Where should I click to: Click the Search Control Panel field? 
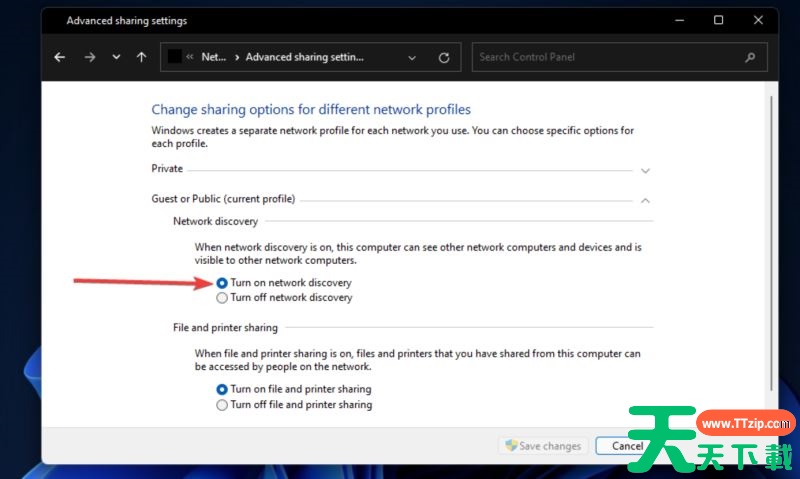[x=619, y=57]
